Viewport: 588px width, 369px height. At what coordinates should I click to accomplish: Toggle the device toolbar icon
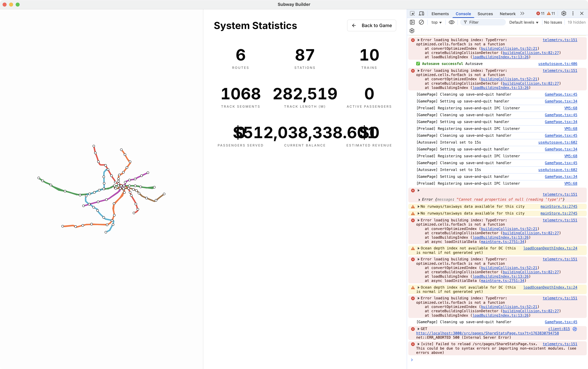click(x=421, y=14)
